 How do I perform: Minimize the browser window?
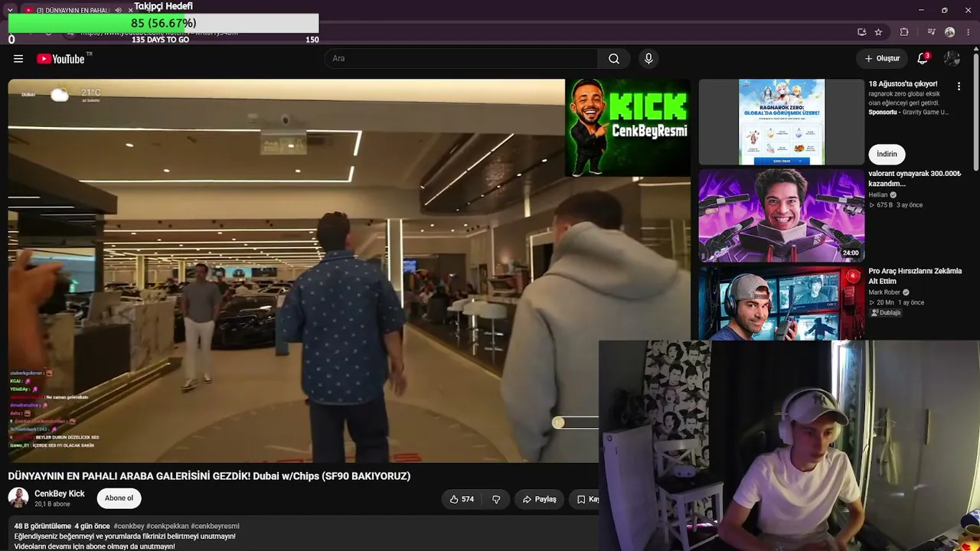[921, 10]
